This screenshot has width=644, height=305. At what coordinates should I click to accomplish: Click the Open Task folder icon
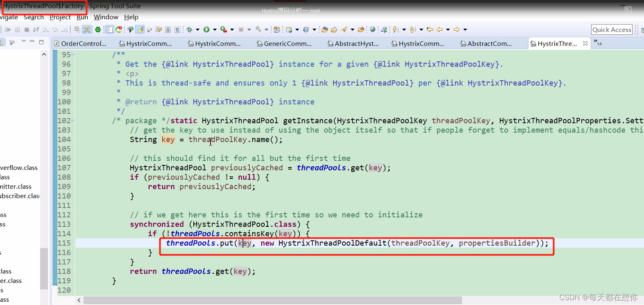[x=334, y=29]
